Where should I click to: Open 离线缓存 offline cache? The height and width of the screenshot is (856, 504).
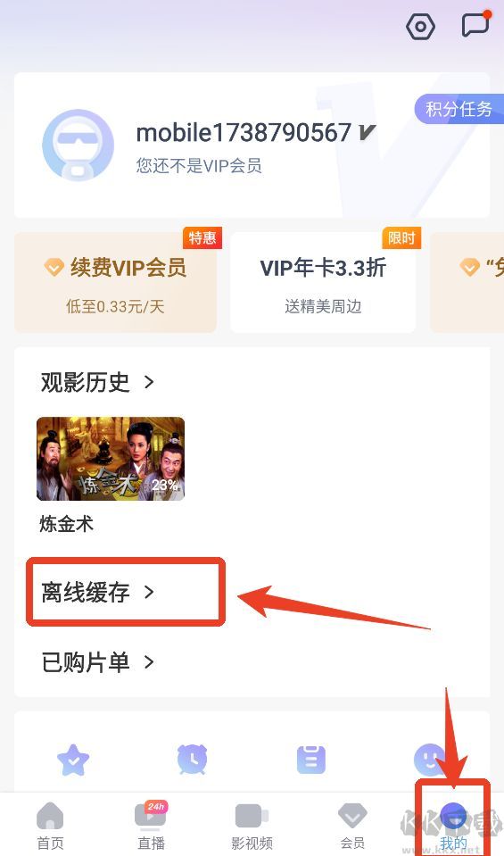click(97, 593)
